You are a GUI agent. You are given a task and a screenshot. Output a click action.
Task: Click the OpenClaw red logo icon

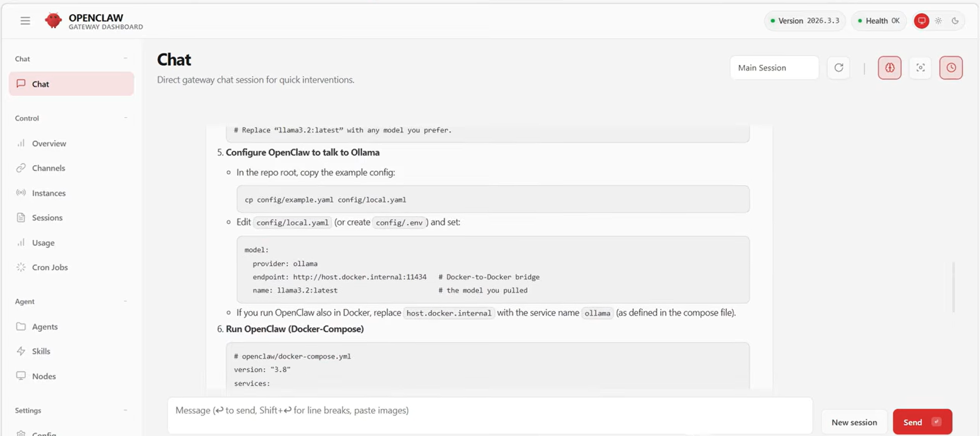point(53,20)
